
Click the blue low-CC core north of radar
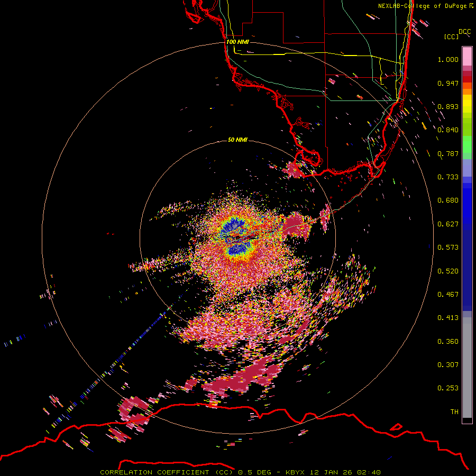click(x=233, y=226)
